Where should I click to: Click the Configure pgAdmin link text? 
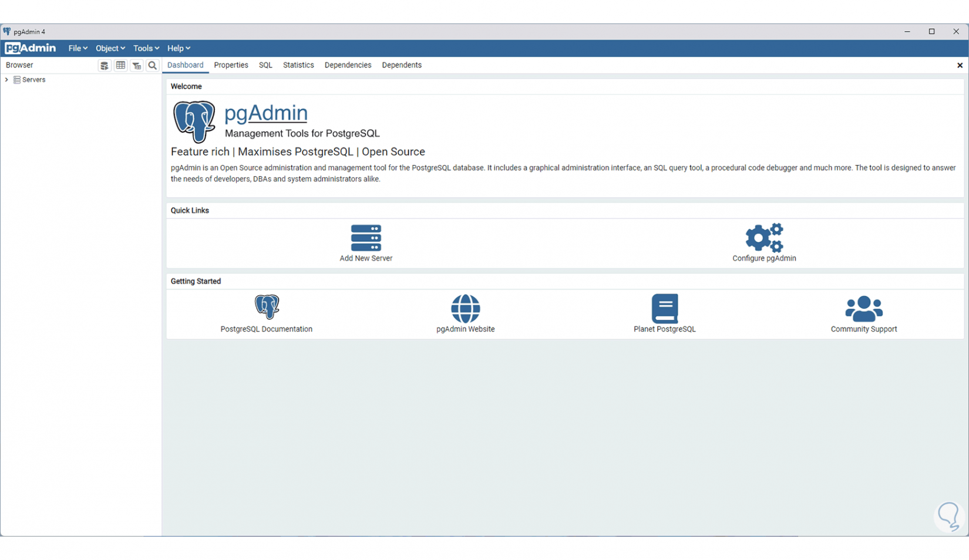point(764,258)
